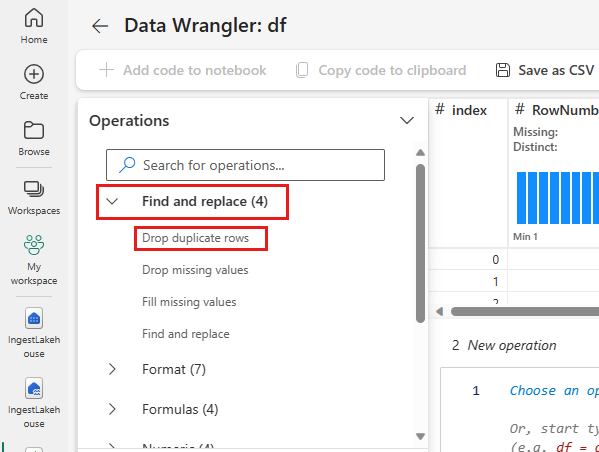Collapse the Operations panel chevron
Viewport: 599px width, 452px height.
(x=407, y=121)
